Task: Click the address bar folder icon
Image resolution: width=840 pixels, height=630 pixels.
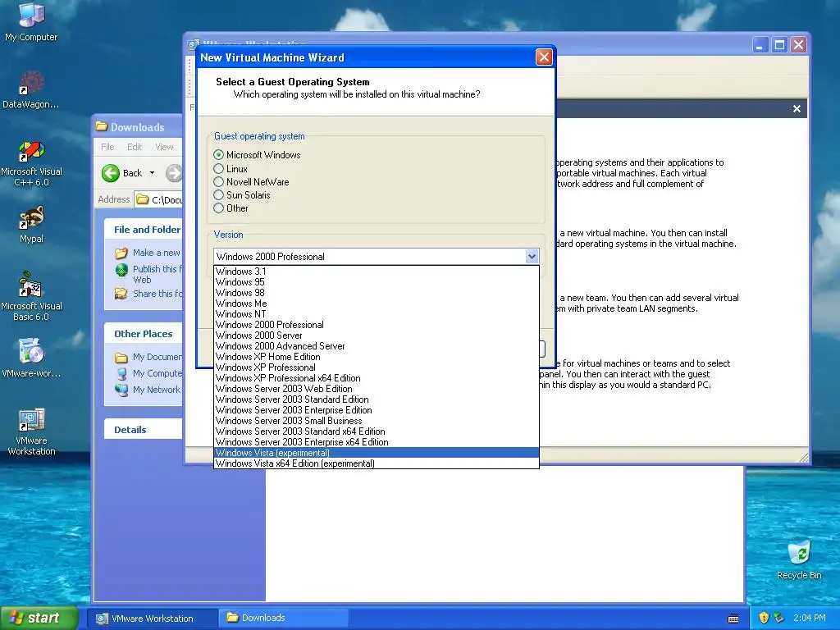Action: coord(142,199)
